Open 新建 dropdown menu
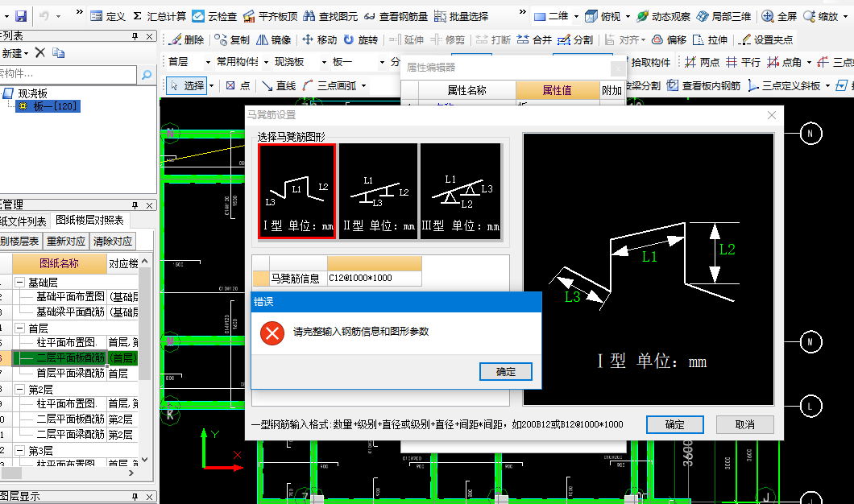854x504 pixels. [15, 53]
